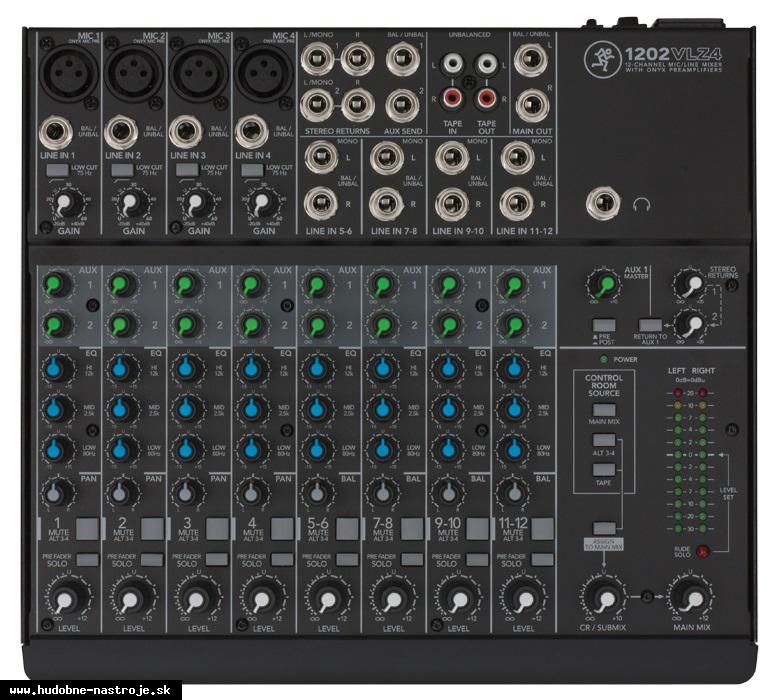Click the MIC 2 XLR input jack
773x700 pixels.
tap(133, 73)
